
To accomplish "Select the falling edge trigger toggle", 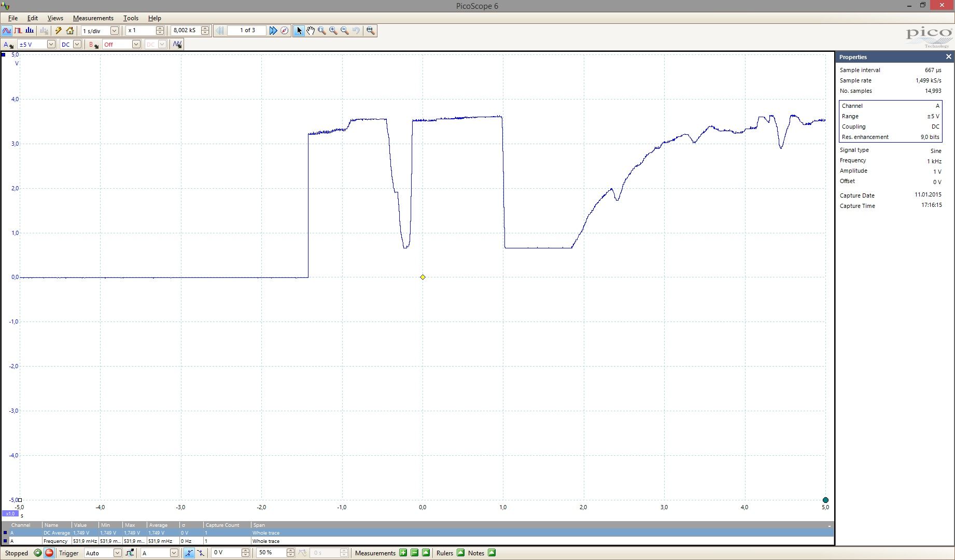I will pos(200,553).
